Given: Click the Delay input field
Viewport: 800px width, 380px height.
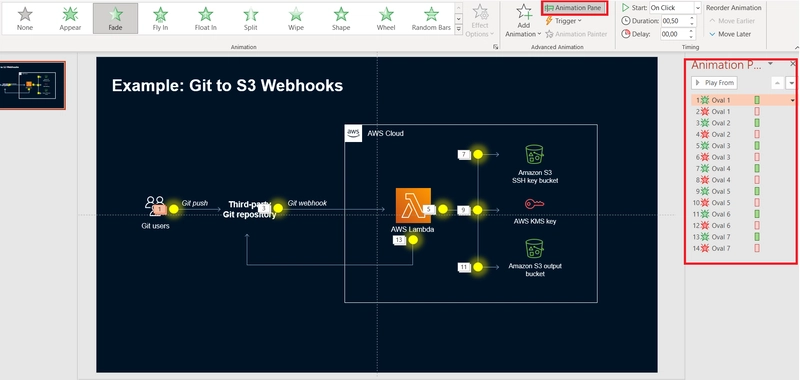Looking at the screenshot, I should (674, 34).
